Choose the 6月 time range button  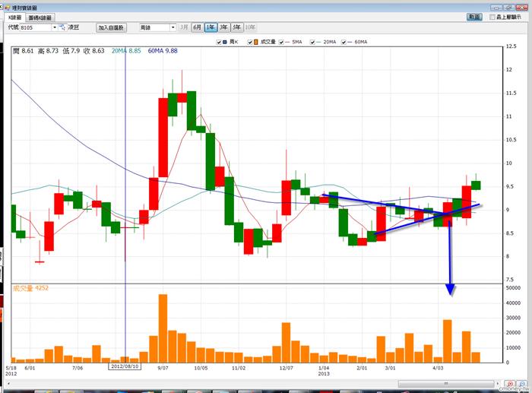(198, 27)
